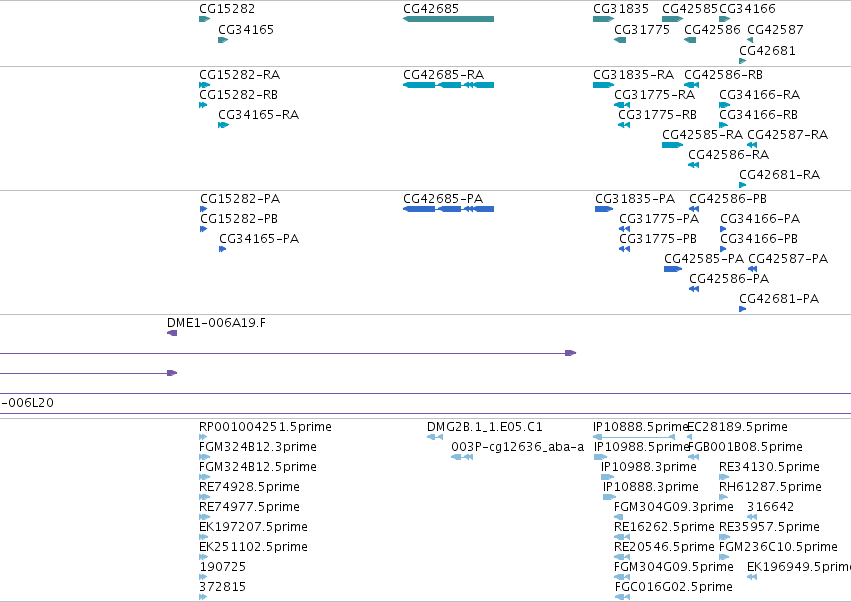Screen dimensions: 851x602
Task: Click the CG42685 gene label
Action: pos(431,9)
